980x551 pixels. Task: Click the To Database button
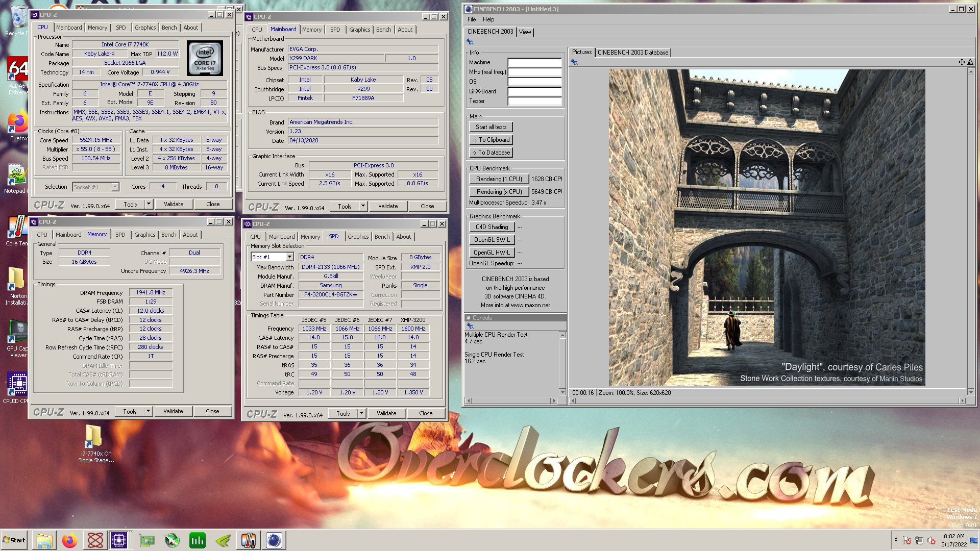pyautogui.click(x=491, y=153)
